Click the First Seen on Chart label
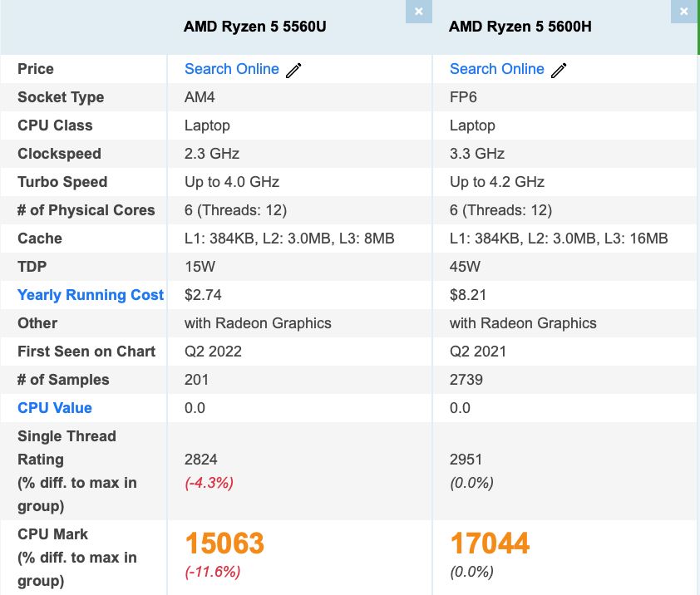Image resolution: width=700 pixels, height=595 pixels. 86,352
